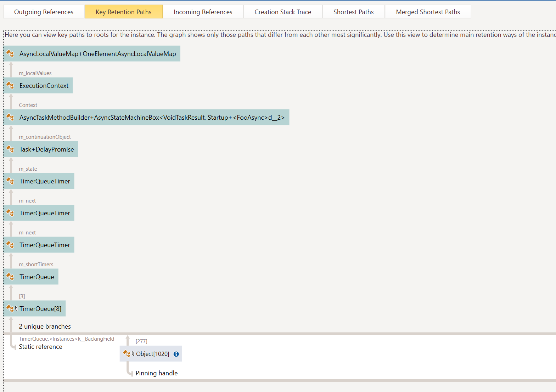Click the 'Static reference' root label

(x=41, y=347)
